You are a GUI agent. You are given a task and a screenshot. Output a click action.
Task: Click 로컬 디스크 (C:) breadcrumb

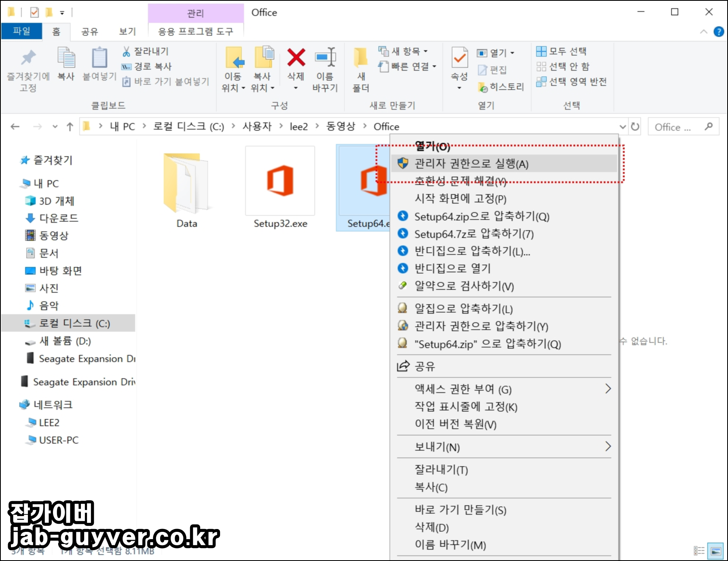point(188,127)
